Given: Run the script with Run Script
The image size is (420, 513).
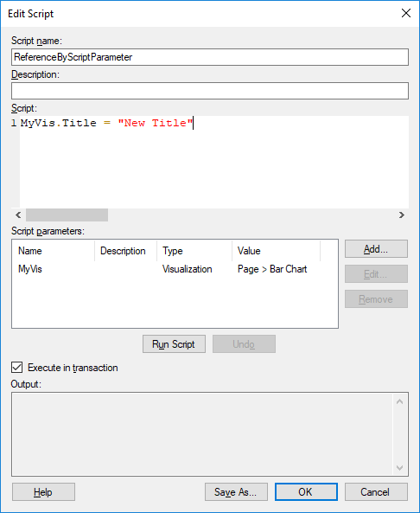Looking at the screenshot, I should (x=174, y=343).
